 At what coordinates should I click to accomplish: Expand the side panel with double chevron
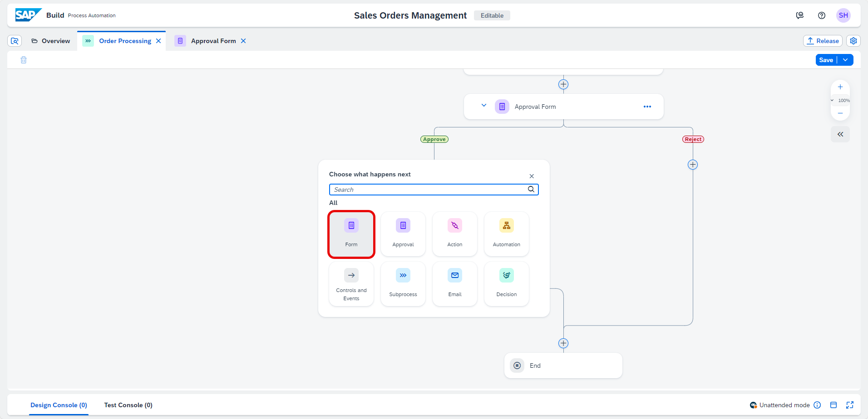click(840, 134)
